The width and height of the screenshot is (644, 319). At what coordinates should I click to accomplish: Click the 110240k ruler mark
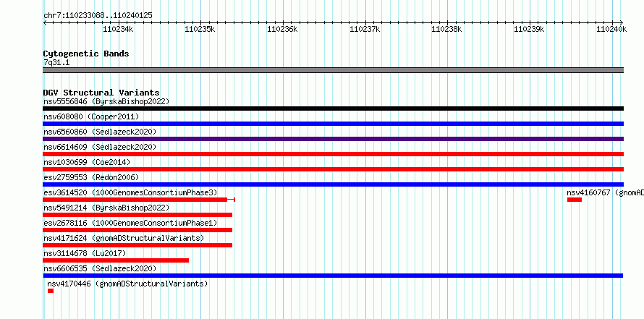click(x=611, y=29)
